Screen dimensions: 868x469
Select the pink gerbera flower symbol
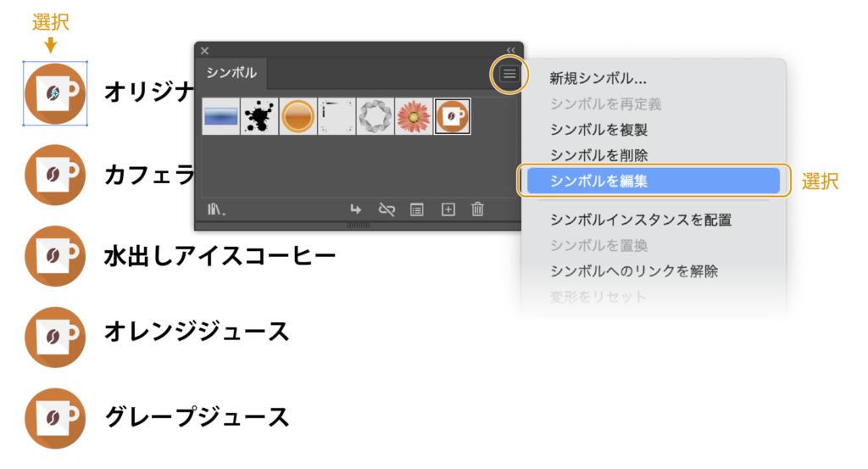[x=414, y=116]
